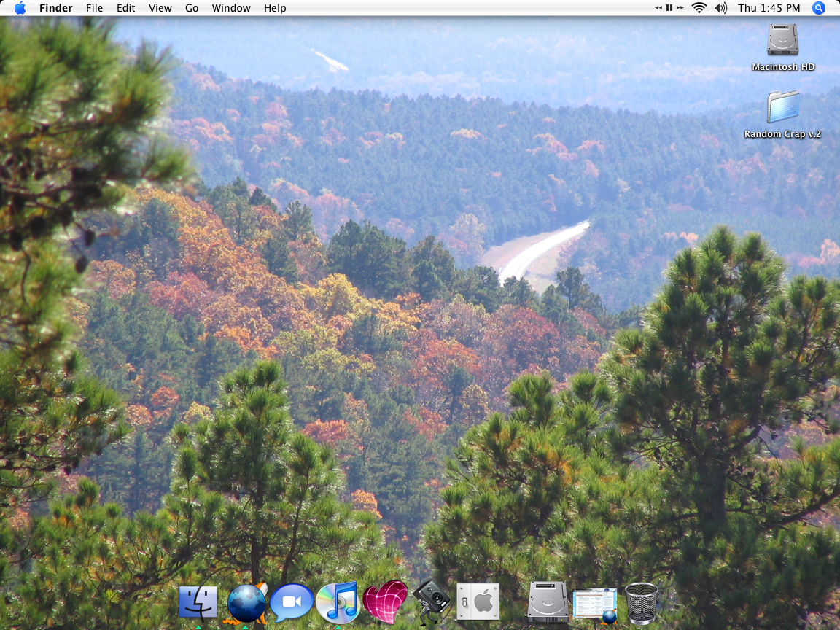Screen dimensions: 840x630
Task: Open iTunes from the Dock
Action: click(x=338, y=602)
